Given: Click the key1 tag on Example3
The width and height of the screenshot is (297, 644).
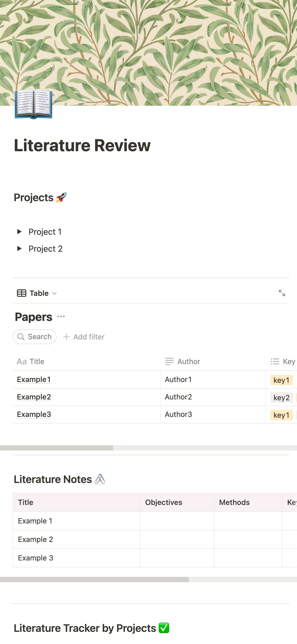Looking at the screenshot, I should tap(281, 415).
